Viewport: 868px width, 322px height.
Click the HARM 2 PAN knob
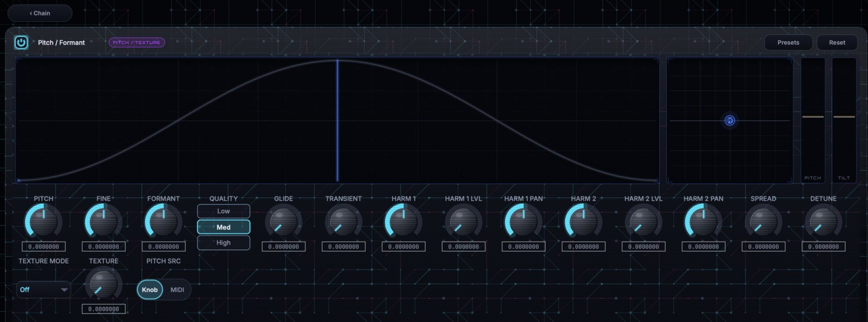pos(704,222)
